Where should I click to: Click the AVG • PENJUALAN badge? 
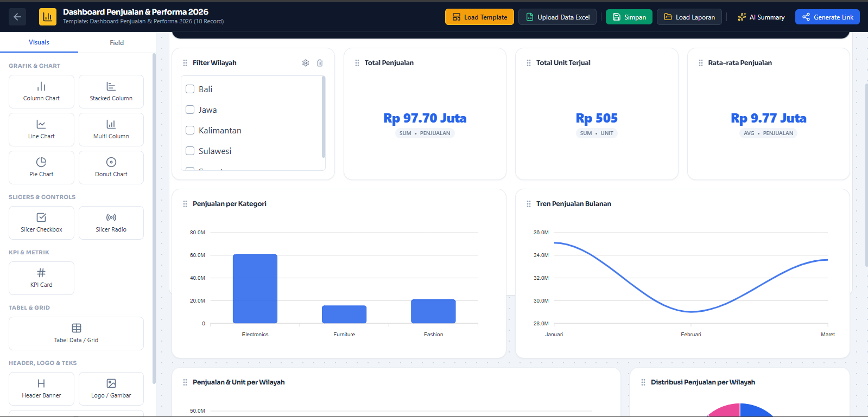768,133
